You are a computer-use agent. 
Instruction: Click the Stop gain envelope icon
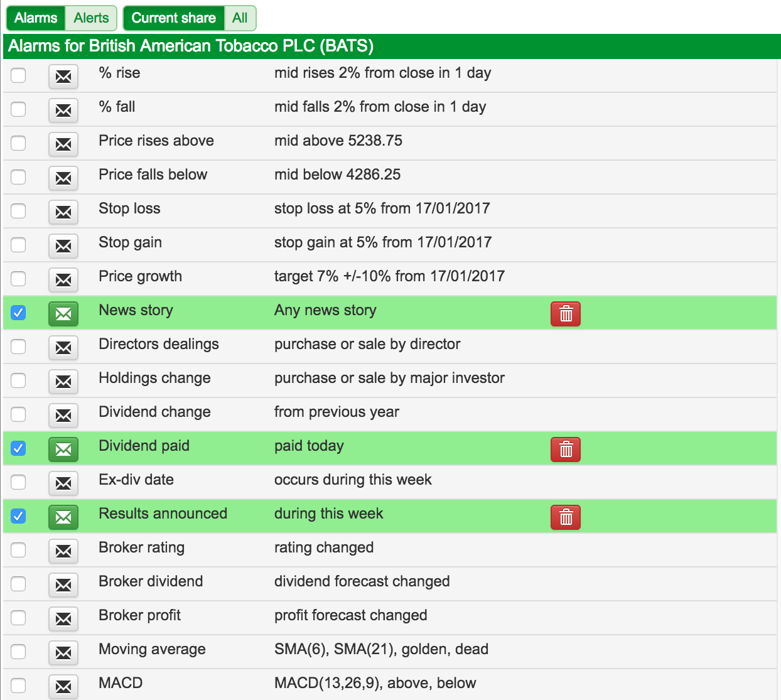pos(63,246)
